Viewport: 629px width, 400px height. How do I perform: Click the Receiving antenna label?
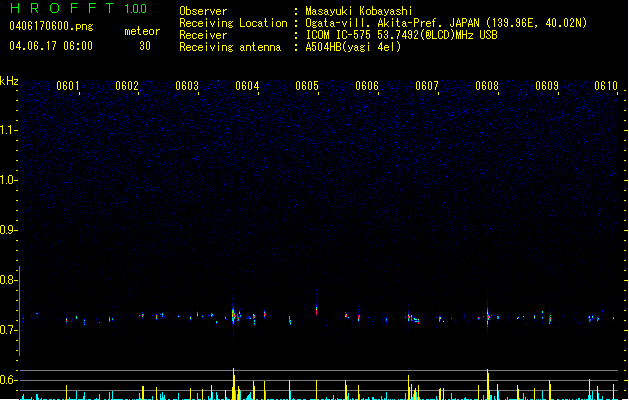pos(230,47)
